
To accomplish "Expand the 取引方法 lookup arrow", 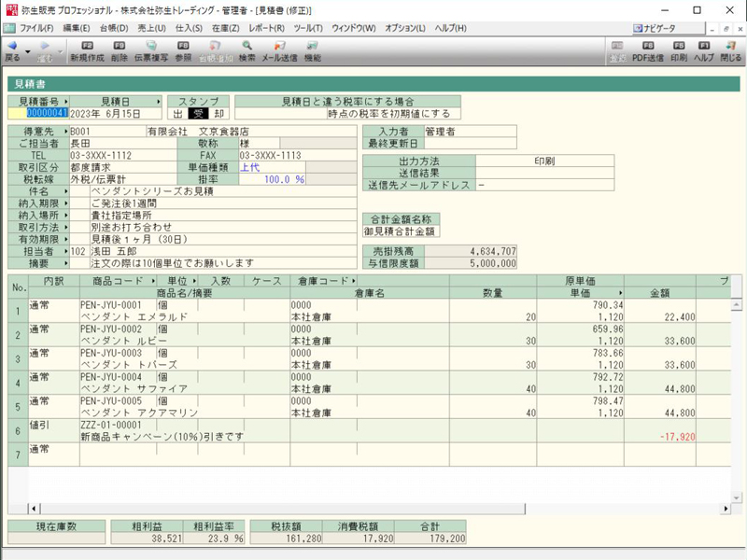I will point(65,227).
